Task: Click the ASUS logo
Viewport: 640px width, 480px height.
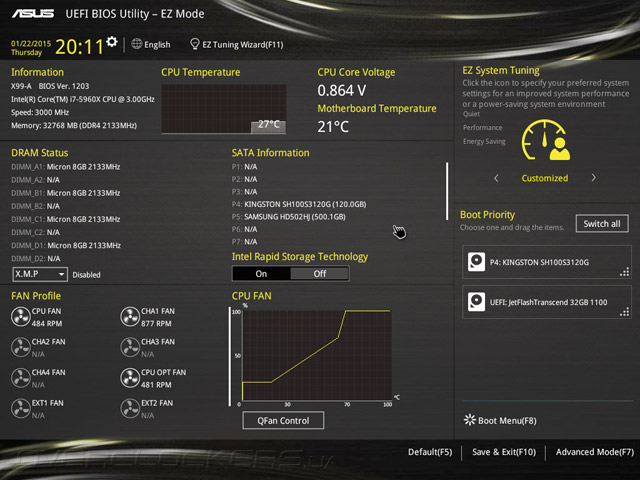Action: click(33, 14)
